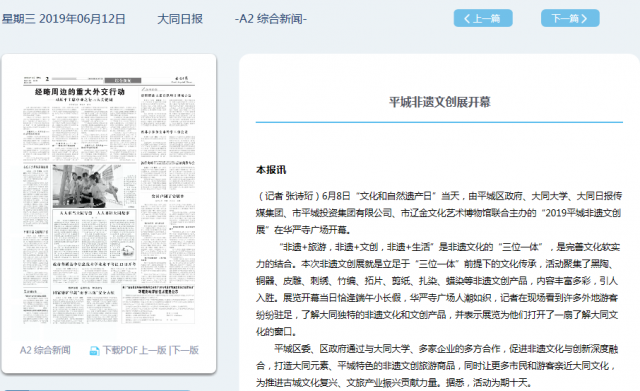Click the left chevron on 上一篇 button
Image resolution: width=640 pixels, height=391 pixels.
click(467, 18)
